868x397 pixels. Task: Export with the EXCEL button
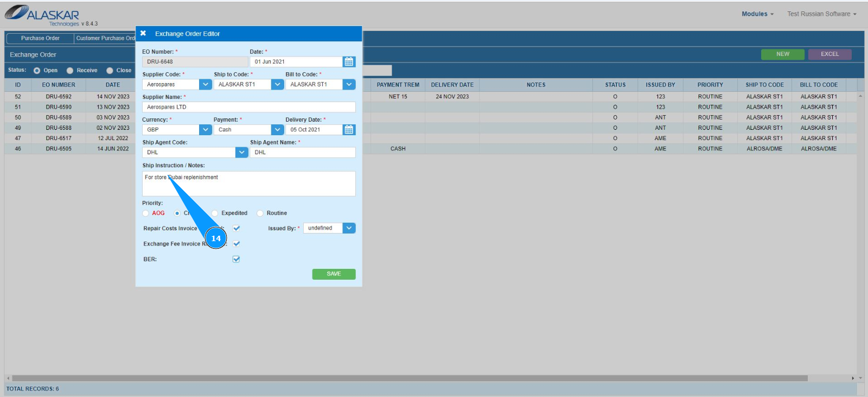point(829,54)
